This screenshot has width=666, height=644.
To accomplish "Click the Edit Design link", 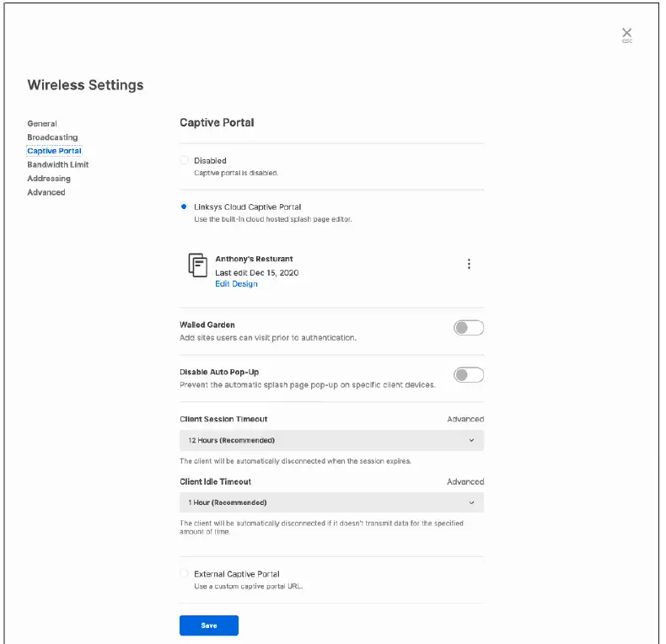I will click(x=236, y=284).
